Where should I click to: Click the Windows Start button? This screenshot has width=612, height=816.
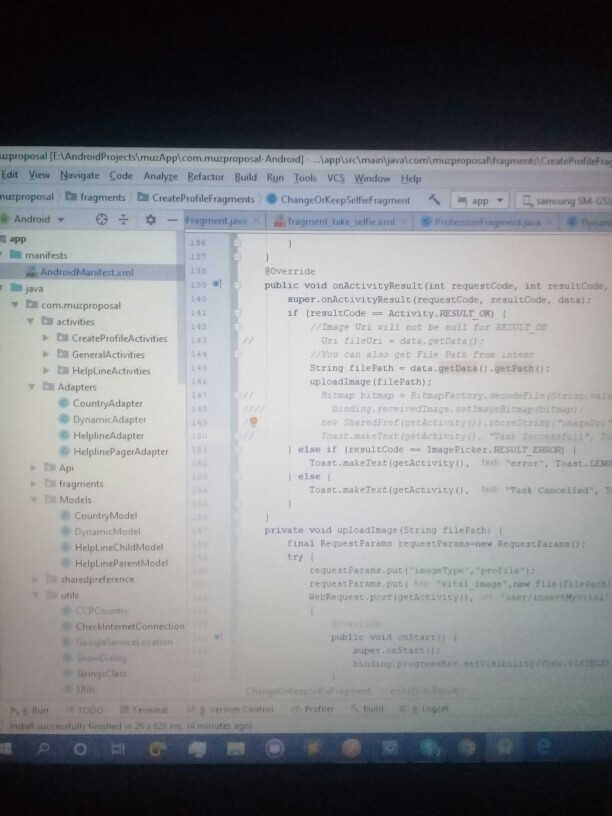coord(10,747)
